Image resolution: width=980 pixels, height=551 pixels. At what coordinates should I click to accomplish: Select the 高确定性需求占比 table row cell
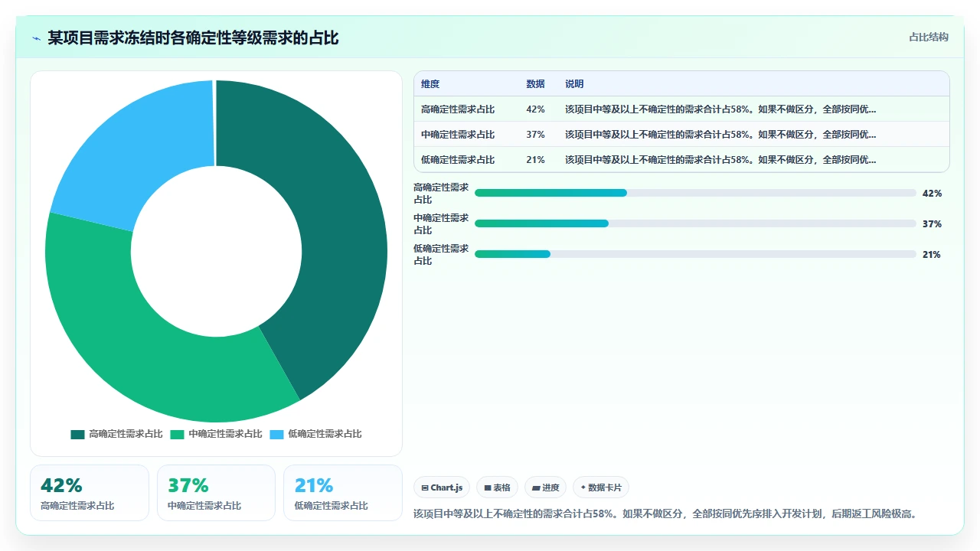(458, 109)
